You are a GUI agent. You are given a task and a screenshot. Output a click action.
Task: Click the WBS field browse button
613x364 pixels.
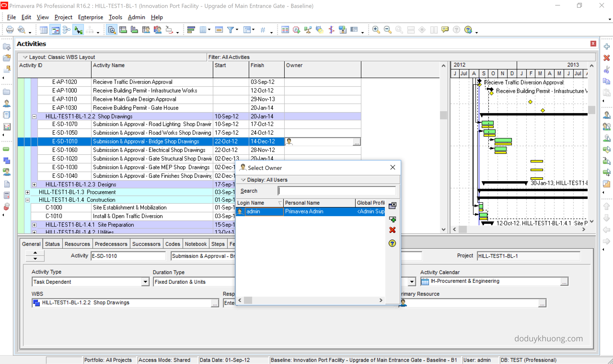point(215,303)
